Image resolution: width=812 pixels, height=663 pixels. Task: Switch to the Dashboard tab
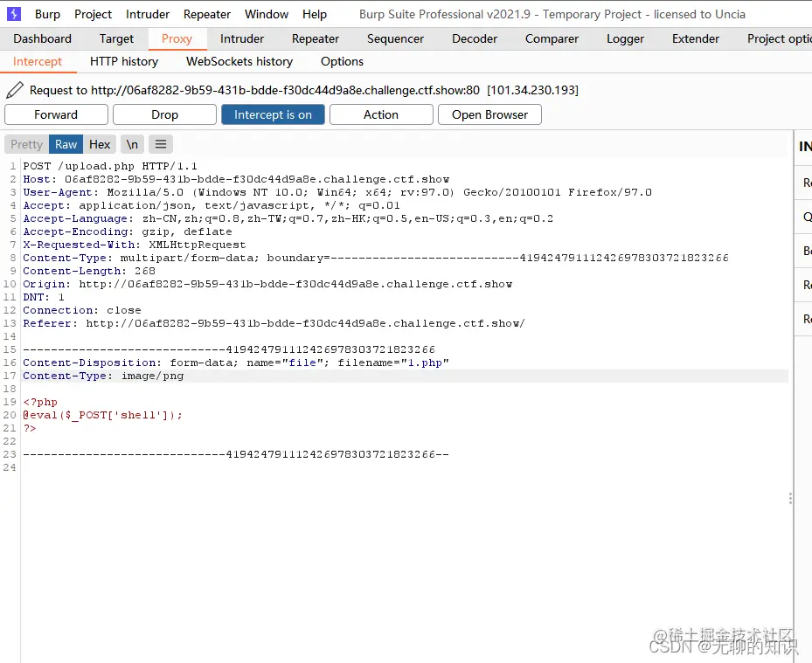click(x=43, y=38)
